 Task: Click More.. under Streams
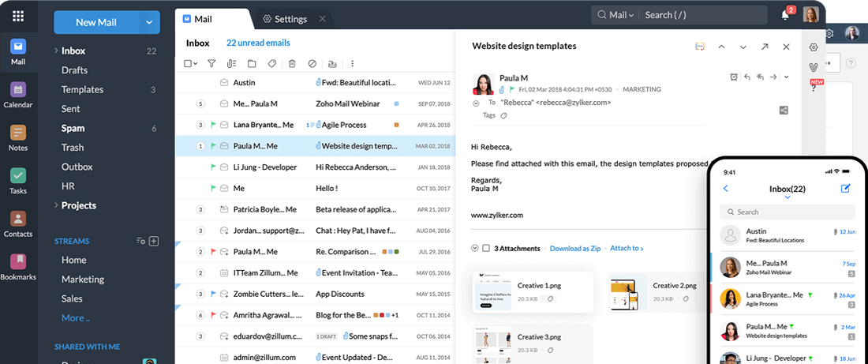[75, 318]
